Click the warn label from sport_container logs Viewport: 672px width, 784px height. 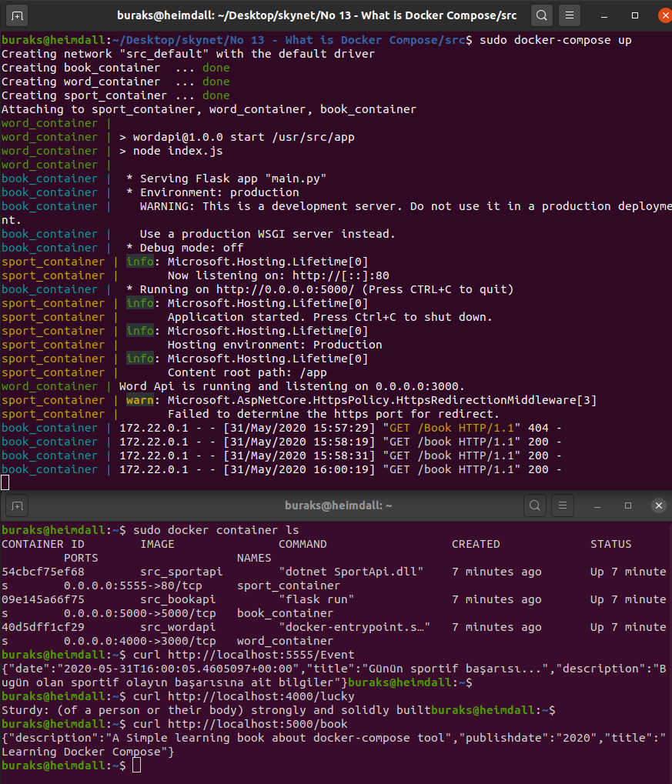pos(139,399)
